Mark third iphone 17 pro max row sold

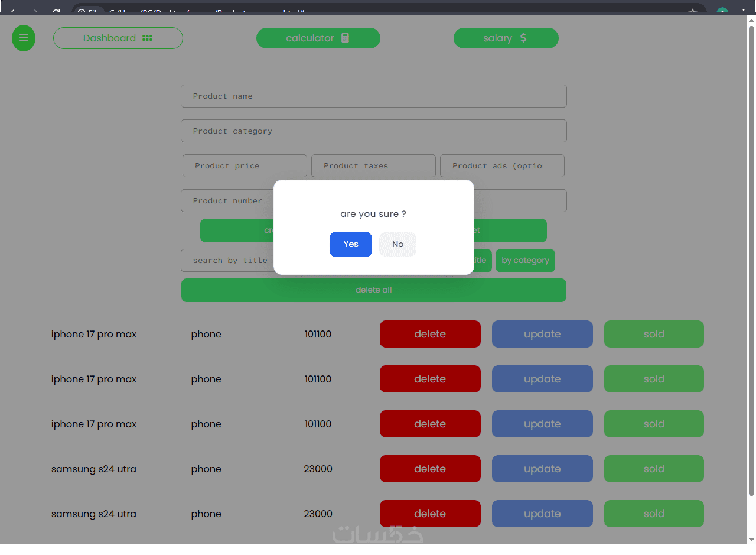(654, 424)
